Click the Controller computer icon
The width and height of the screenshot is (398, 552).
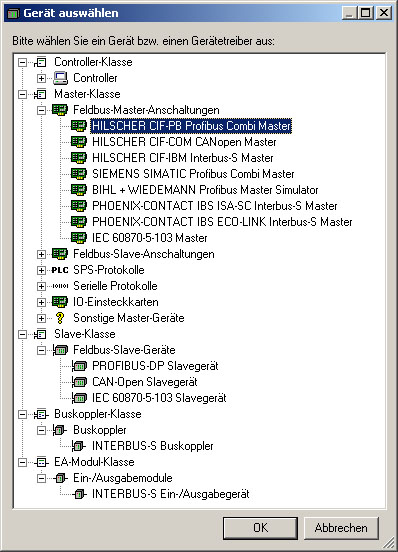coord(60,78)
